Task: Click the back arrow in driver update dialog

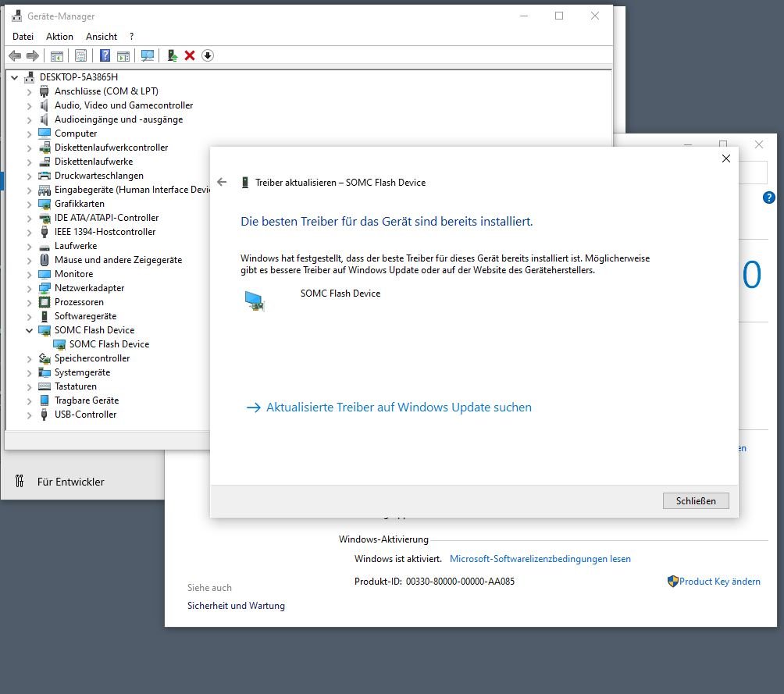Action: coord(222,182)
